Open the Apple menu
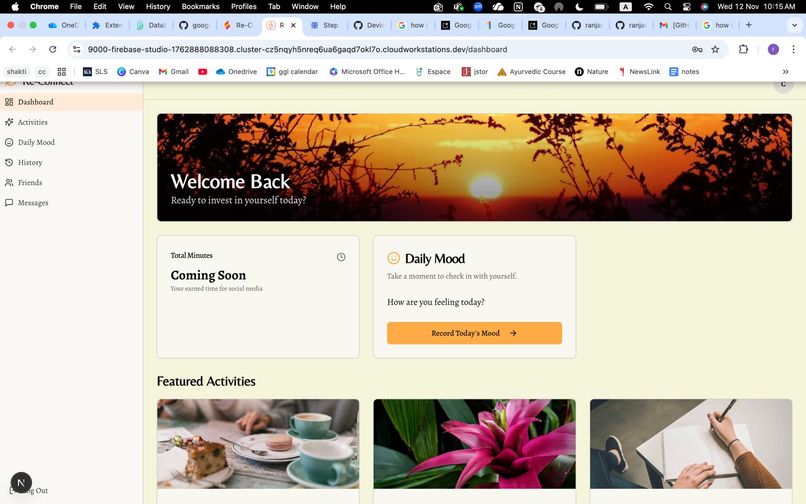This screenshot has height=504, width=806. click(15, 7)
